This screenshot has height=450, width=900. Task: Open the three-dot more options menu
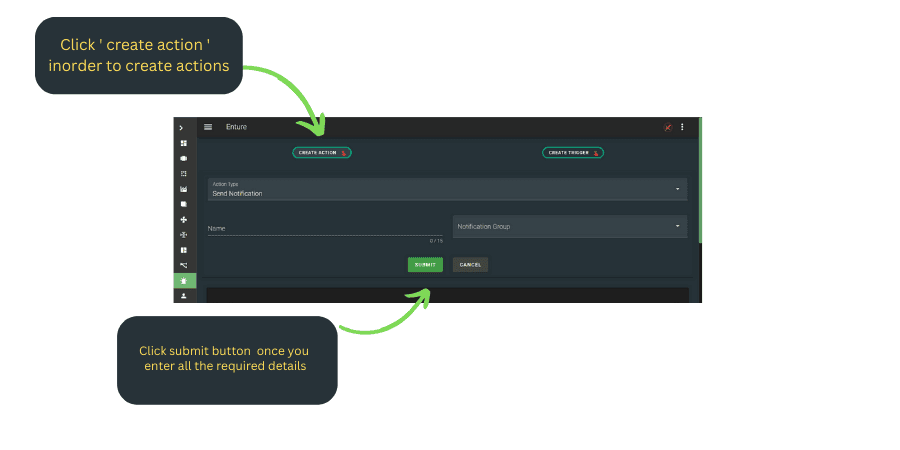coord(683,127)
